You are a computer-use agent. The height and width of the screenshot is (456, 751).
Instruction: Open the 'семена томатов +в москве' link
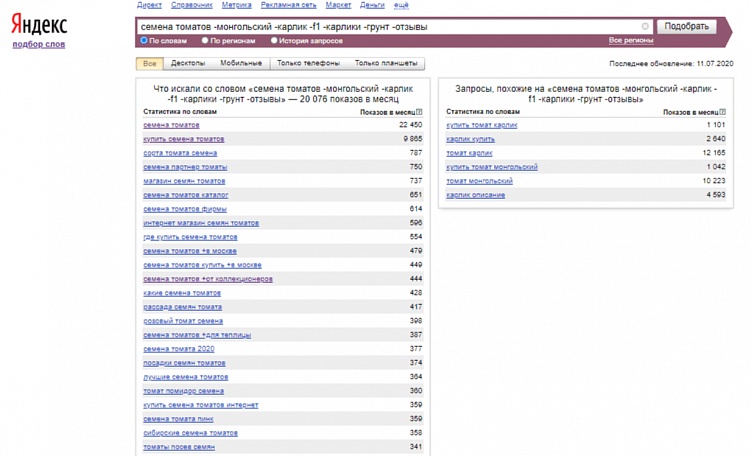[190, 251]
